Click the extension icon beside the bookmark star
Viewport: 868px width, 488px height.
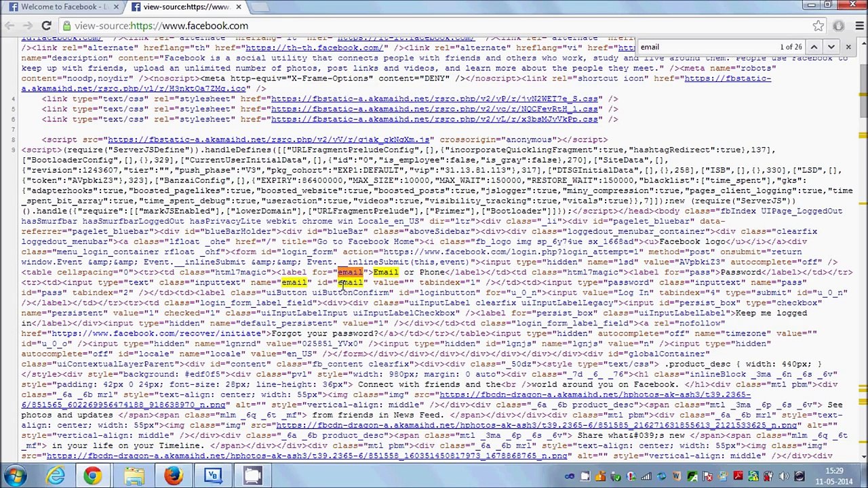(839, 26)
